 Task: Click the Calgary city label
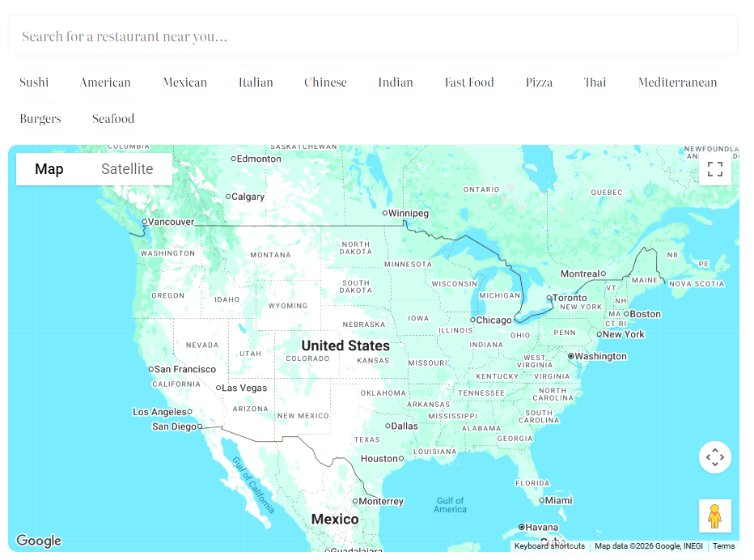(x=248, y=197)
